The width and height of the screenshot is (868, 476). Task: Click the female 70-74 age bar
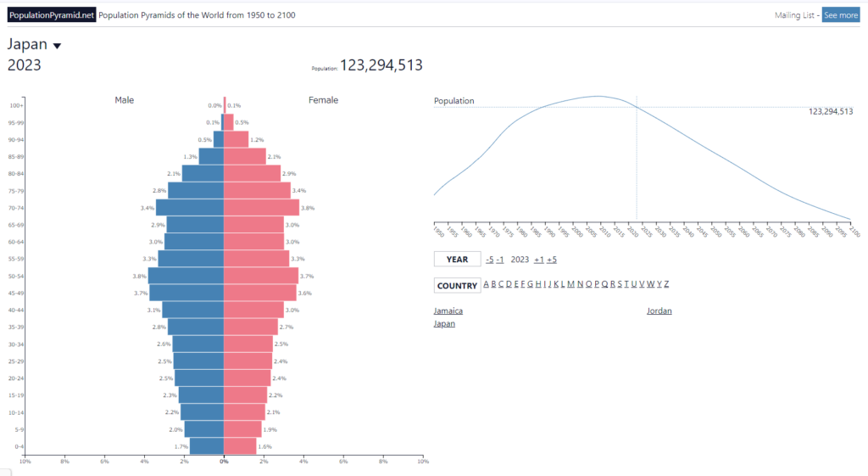(x=261, y=207)
